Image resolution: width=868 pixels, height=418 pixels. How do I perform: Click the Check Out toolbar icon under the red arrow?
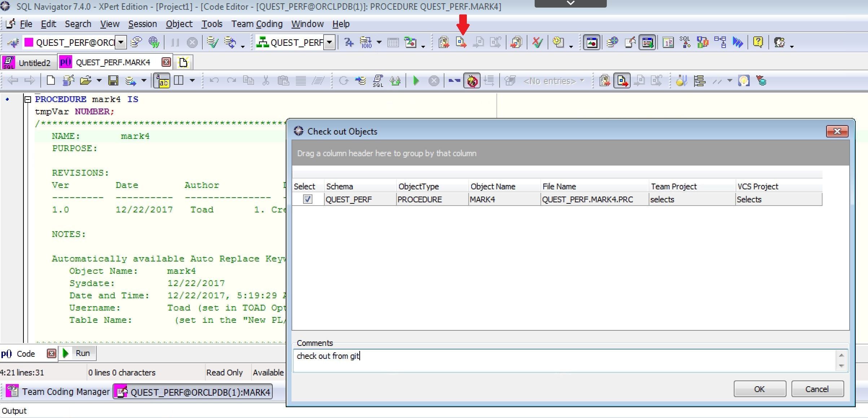click(461, 43)
